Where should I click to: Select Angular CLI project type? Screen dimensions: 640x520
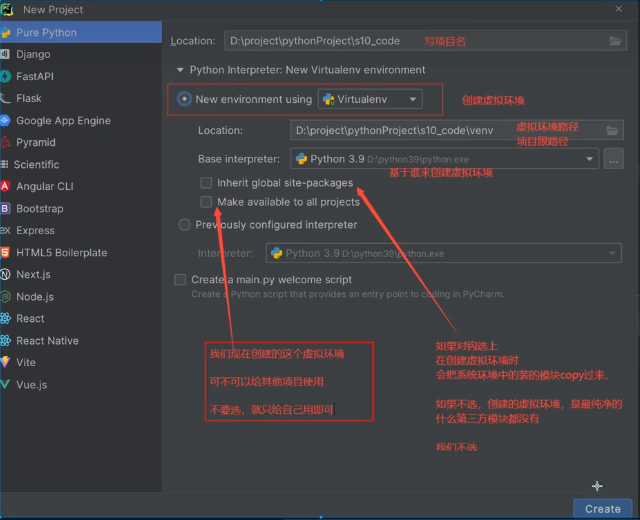point(81,187)
